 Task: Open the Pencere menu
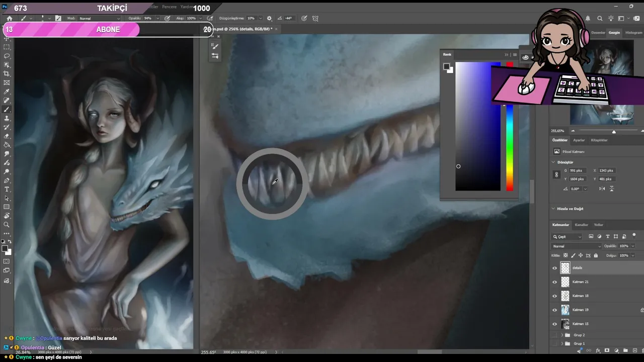coord(169,7)
